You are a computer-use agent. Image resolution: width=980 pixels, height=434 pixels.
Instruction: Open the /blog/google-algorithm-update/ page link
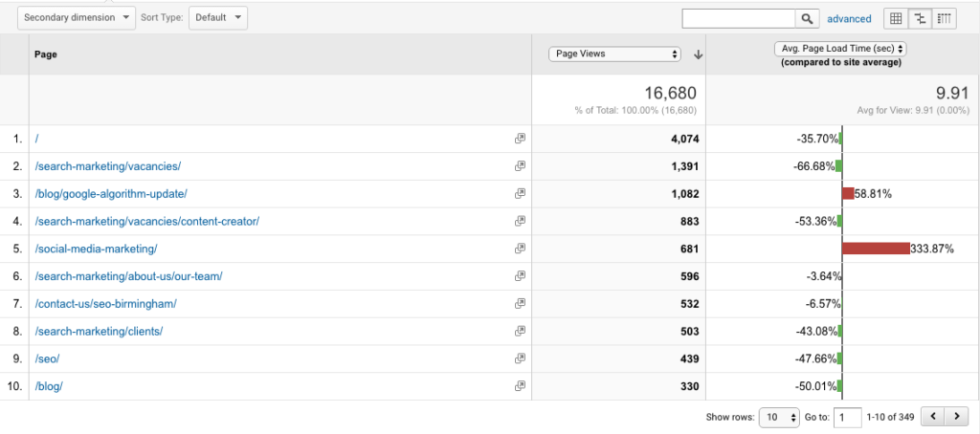(111, 194)
